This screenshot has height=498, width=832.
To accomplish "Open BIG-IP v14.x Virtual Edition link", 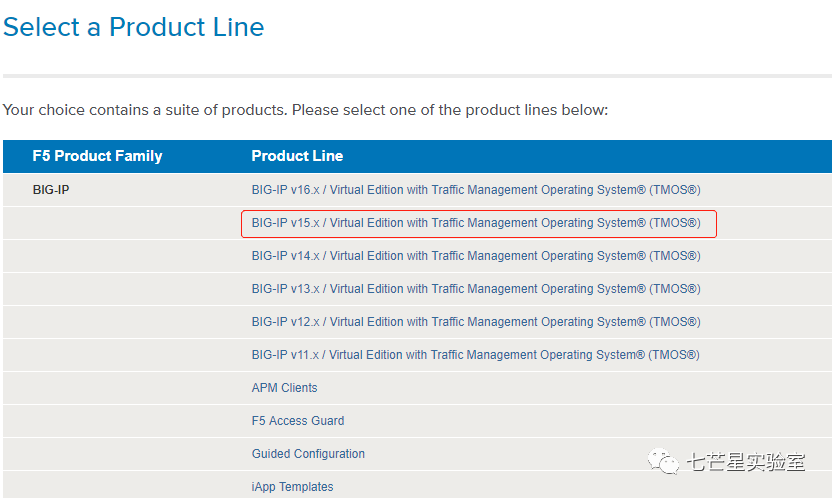I will tap(475, 256).
